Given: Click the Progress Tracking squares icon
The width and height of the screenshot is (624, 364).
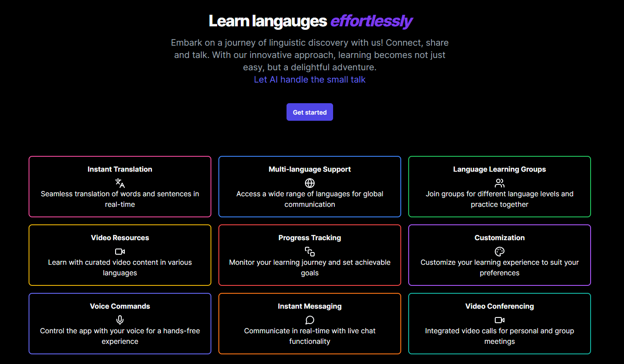Looking at the screenshot, I should (x=310, y=252).
